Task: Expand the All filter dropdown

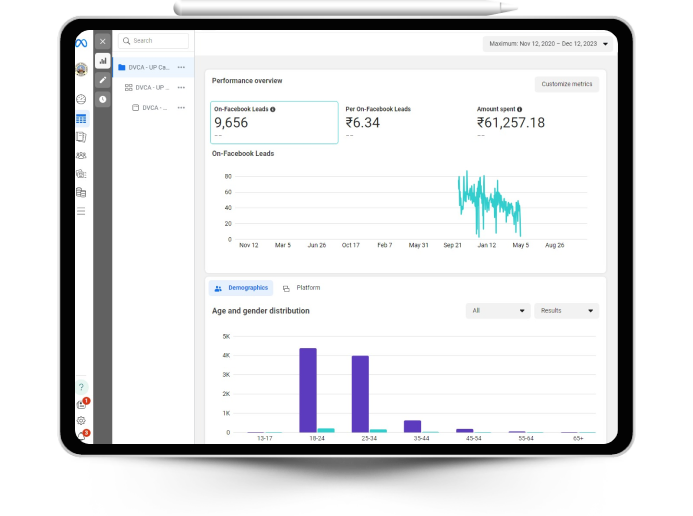Action: pyautogui.click(x=498, y=311)
